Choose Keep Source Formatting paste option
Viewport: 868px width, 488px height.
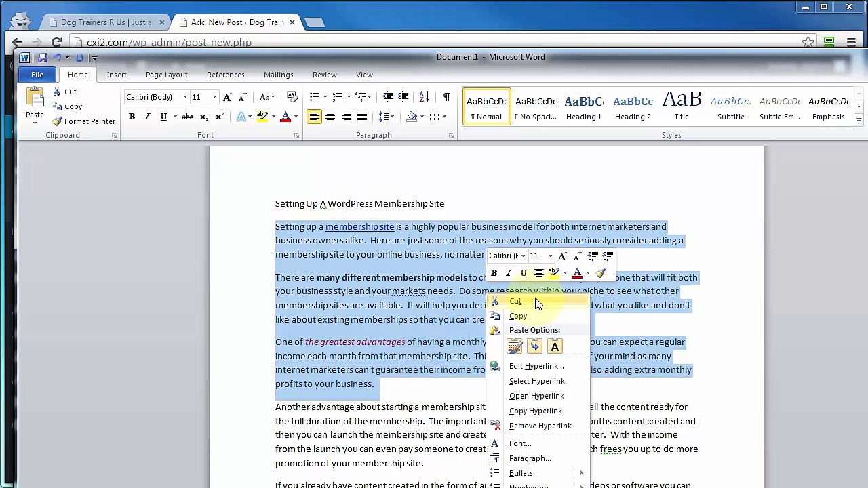click(515, 347)
